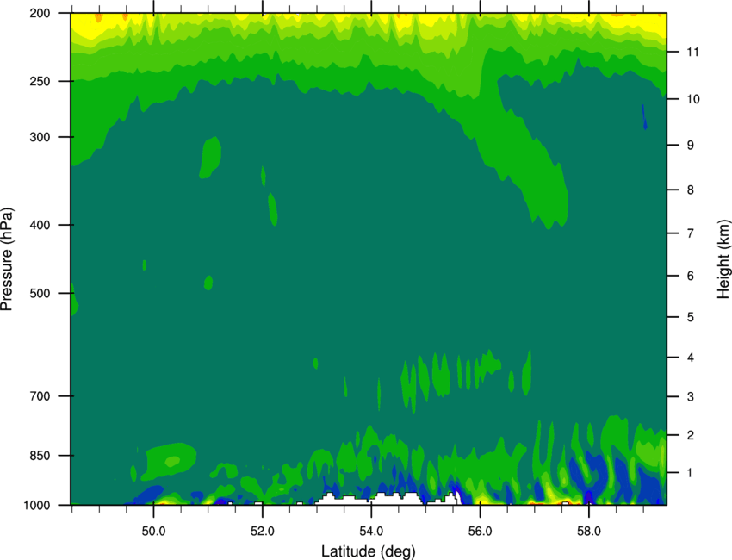This screenshot has height=560, width=732.
Task: Select the 6 km height label
Action: pos(691,276)
